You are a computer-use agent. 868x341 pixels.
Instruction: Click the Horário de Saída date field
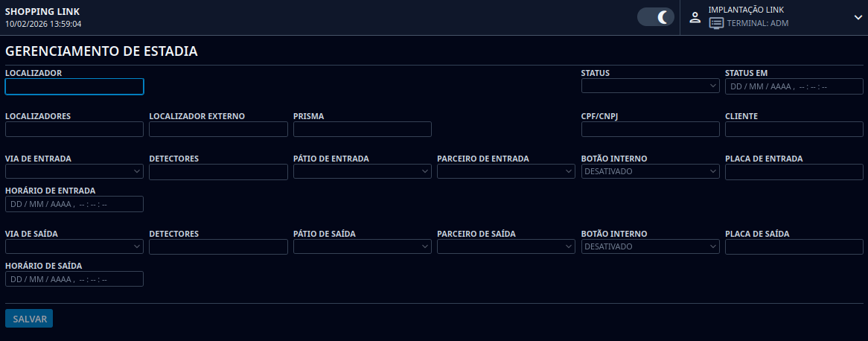coord(74,279)
